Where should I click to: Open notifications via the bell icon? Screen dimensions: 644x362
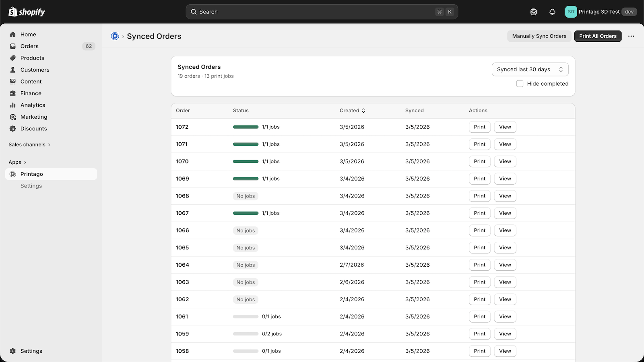click(x=552, y=12)
